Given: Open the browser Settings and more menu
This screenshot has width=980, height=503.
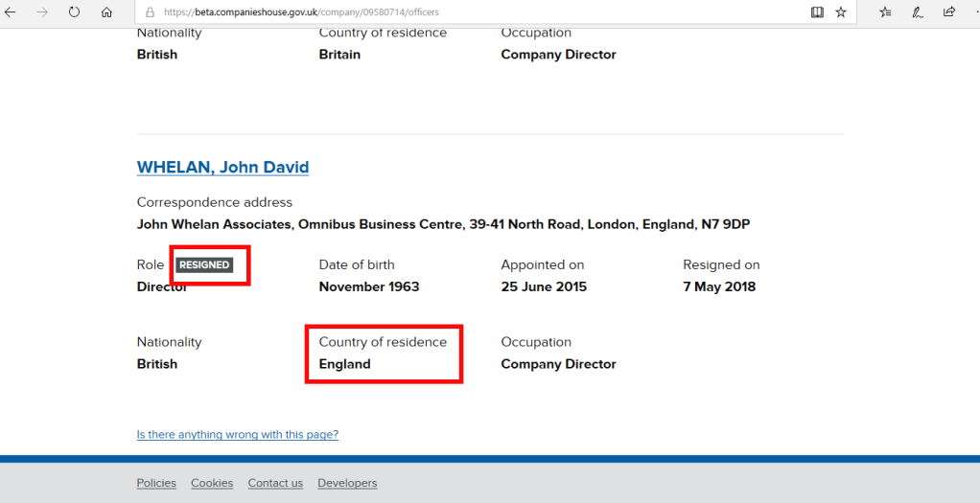Looking at the screenshot, I should coord(972,12).
